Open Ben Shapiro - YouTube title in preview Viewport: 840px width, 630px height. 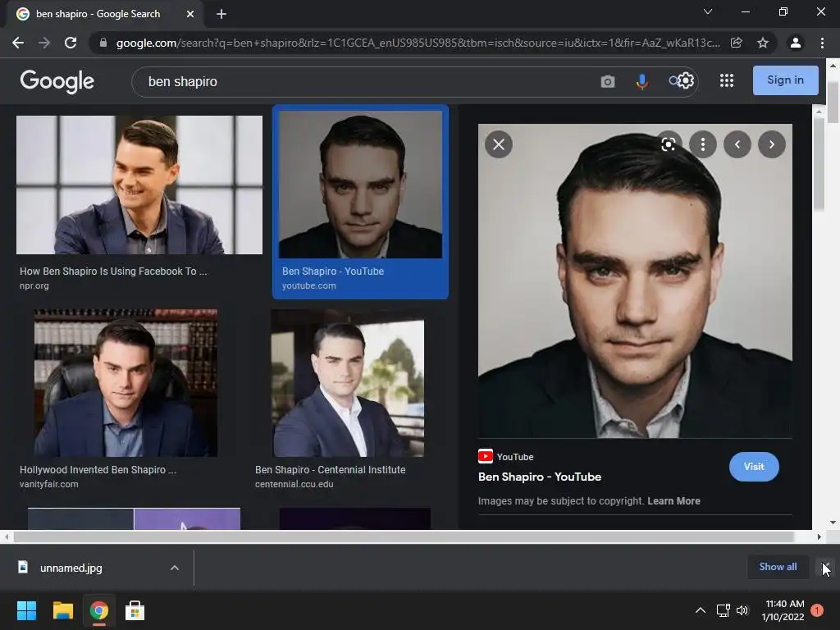click(x=540, y=477)
